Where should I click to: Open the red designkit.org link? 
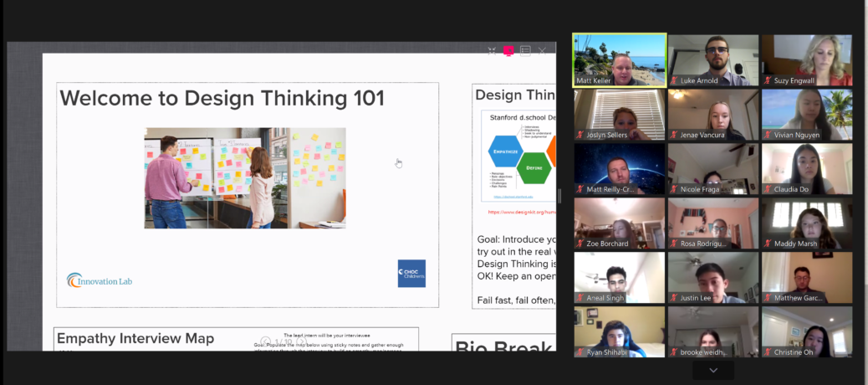click(x=522, y=212)
